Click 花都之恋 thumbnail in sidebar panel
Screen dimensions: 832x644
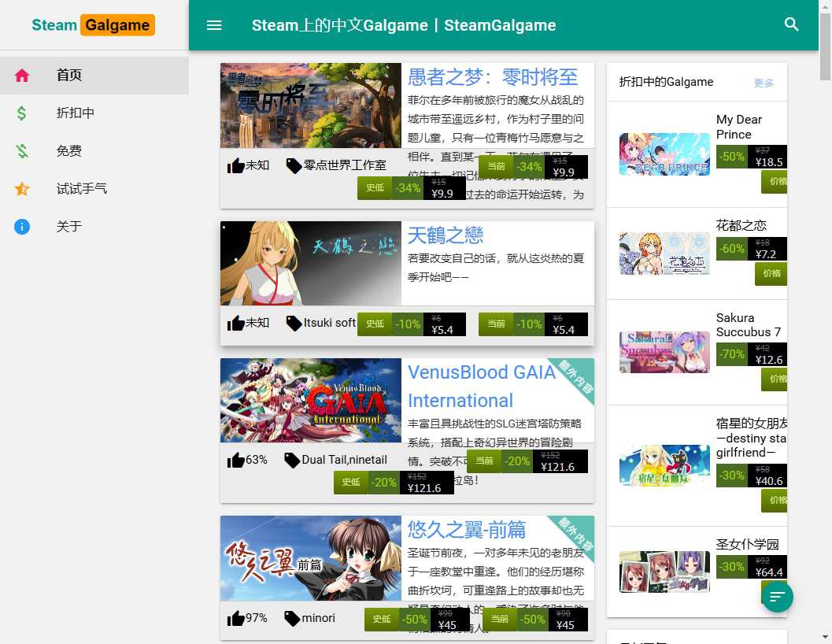tap(664, 254)
